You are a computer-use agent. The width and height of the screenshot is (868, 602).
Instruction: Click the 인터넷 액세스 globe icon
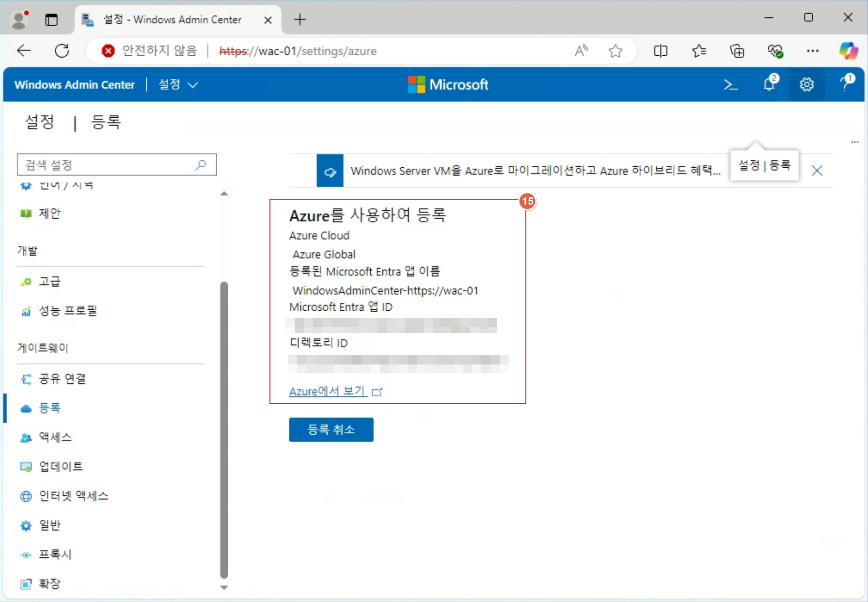(x=26, y=496)
